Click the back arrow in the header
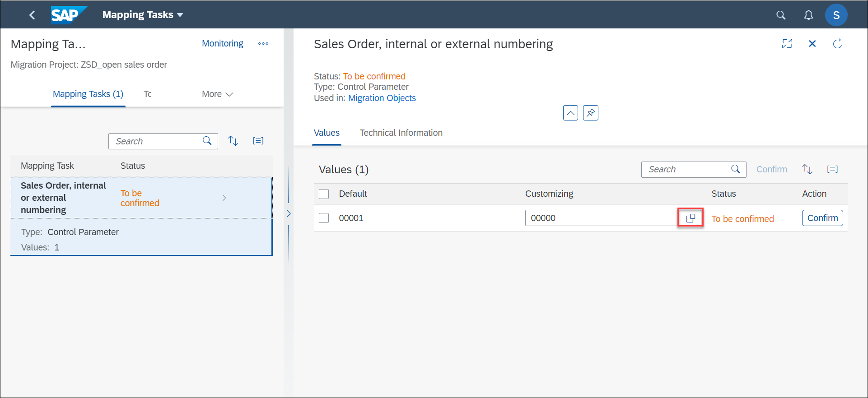868x398 pixels. [32, 15]
